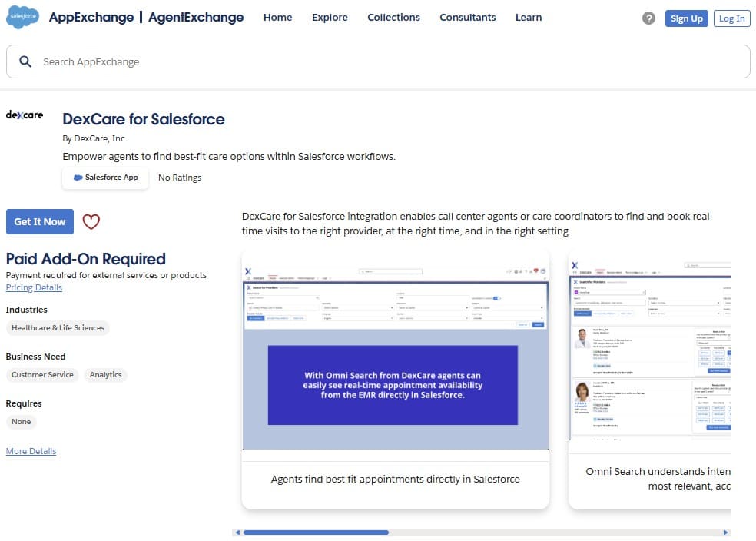Open the Learn nav item
Screen dimensions: 756x541
coord(529,18)
